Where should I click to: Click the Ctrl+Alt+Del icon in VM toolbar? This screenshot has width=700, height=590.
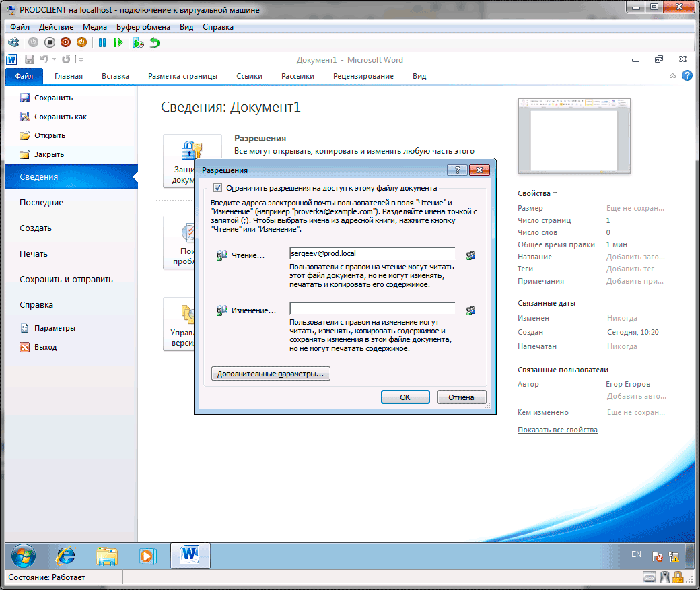(14, 42)
